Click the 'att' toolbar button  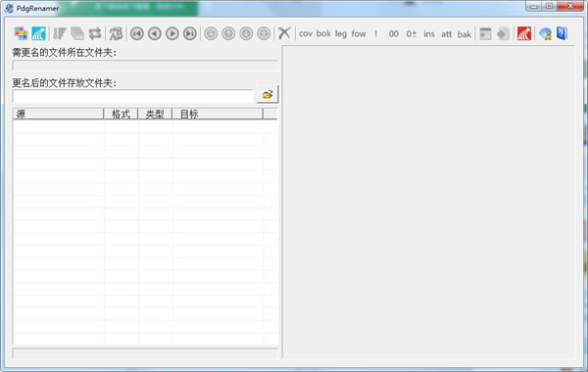pos(446,33)
